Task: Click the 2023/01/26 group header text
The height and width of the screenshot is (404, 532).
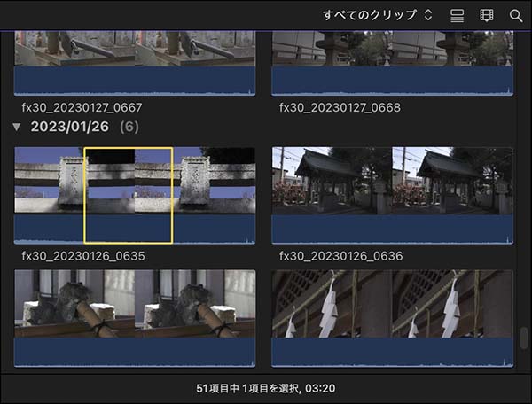Action: coord(69,127)
